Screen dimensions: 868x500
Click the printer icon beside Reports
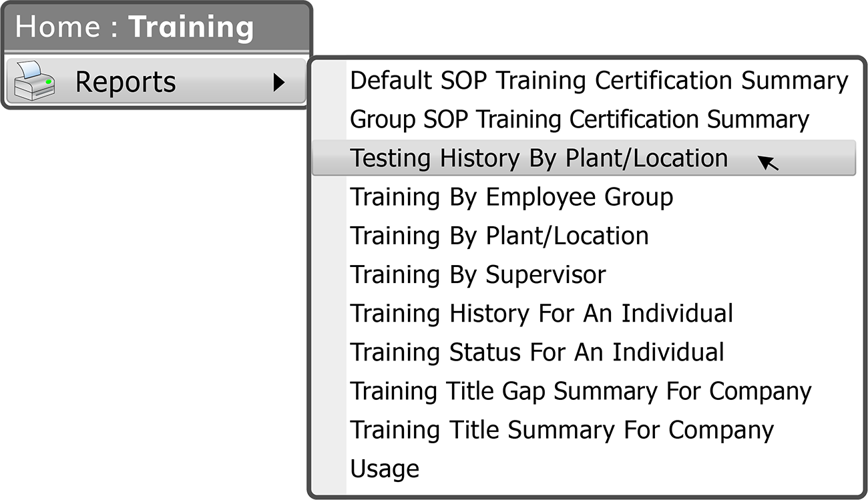(x=35, y=81)
